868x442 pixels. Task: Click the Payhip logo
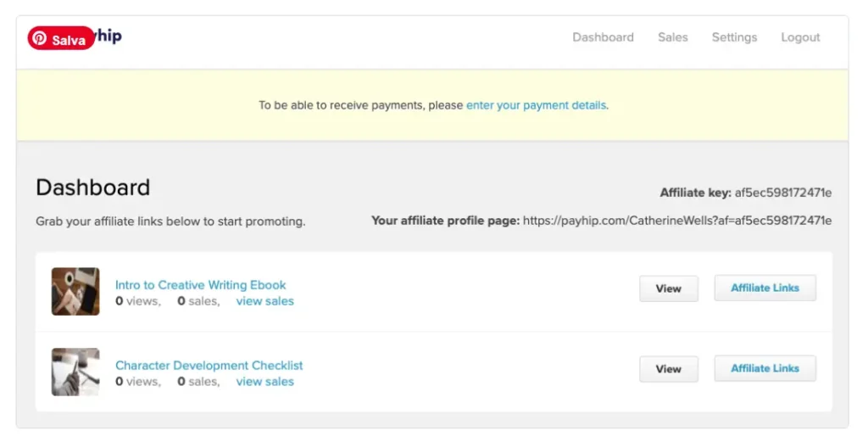click(110, 36)
